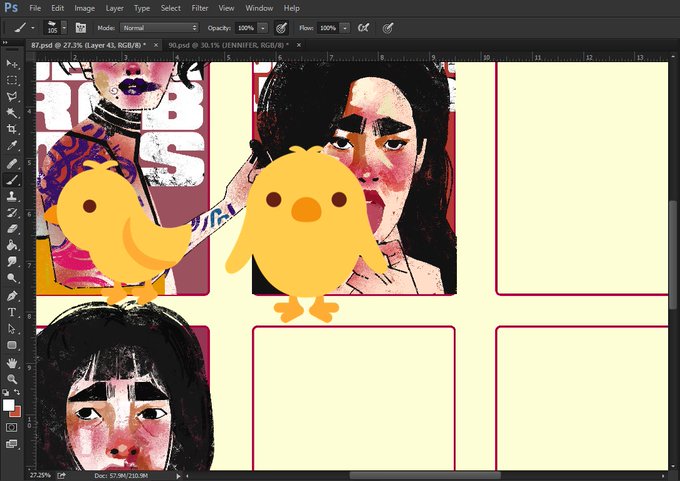Click the horizontal scrollbar thumb
Screen dimensions: 680x481
click(425, 476)
